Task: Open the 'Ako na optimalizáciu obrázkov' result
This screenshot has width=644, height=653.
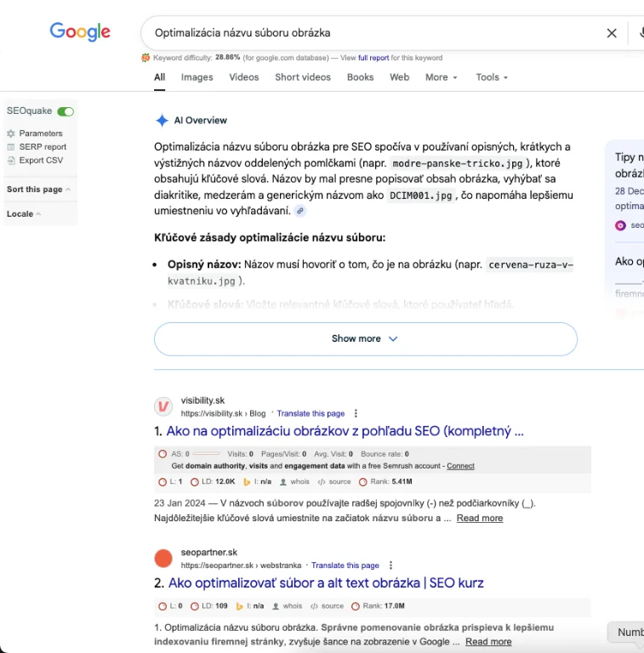Action: click(x=345, y=431)
